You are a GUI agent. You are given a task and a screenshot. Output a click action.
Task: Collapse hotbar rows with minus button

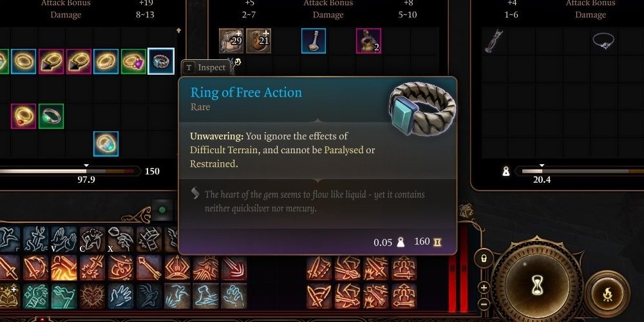coord(484,304)
